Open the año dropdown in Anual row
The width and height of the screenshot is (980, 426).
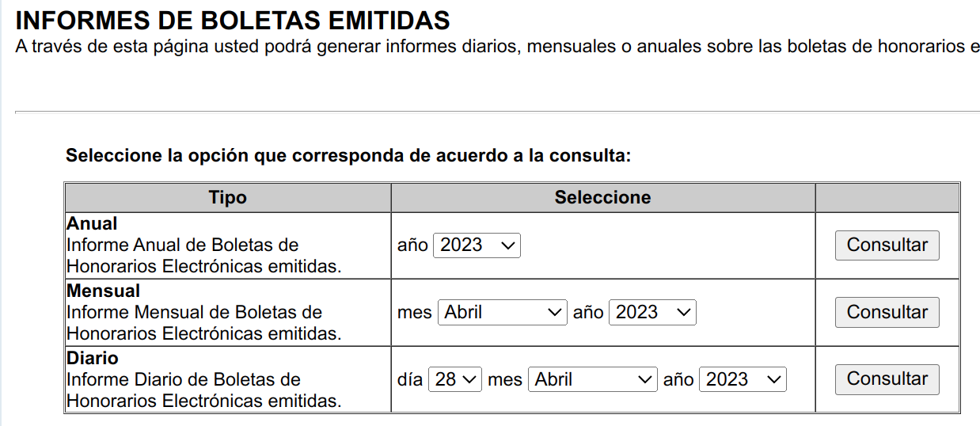coord(477,245)
